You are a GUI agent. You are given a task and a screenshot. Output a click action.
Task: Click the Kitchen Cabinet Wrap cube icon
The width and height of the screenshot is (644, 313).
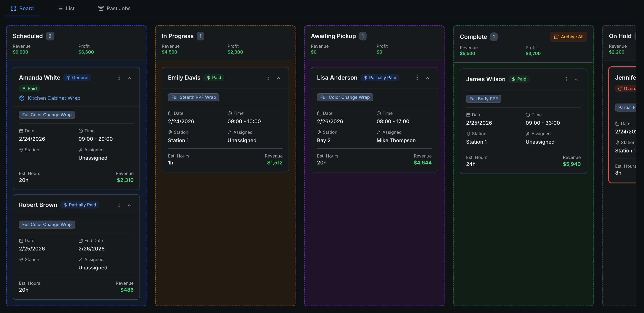point(22,98)
